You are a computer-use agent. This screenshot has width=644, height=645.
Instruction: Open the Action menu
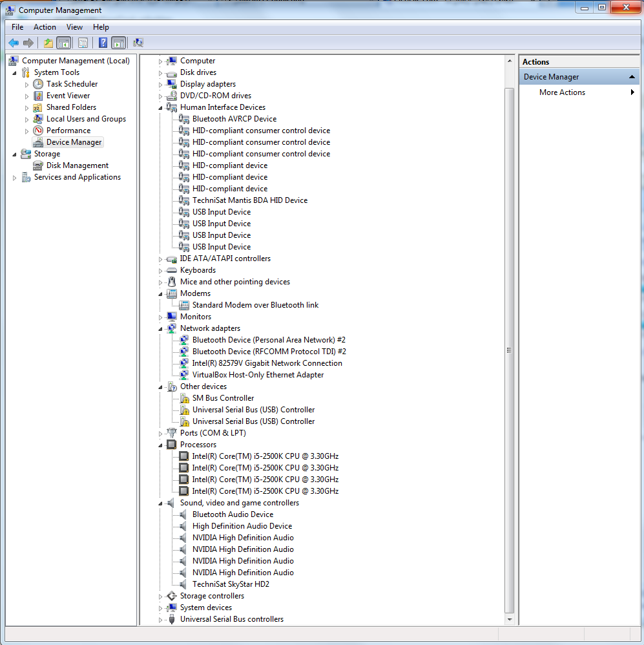[x=45, y=27]
